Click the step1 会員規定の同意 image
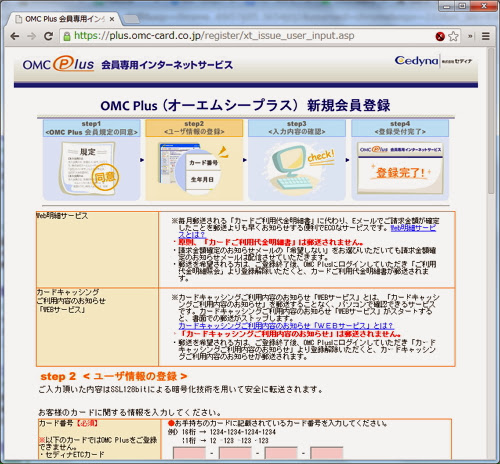 pos(91,160)
